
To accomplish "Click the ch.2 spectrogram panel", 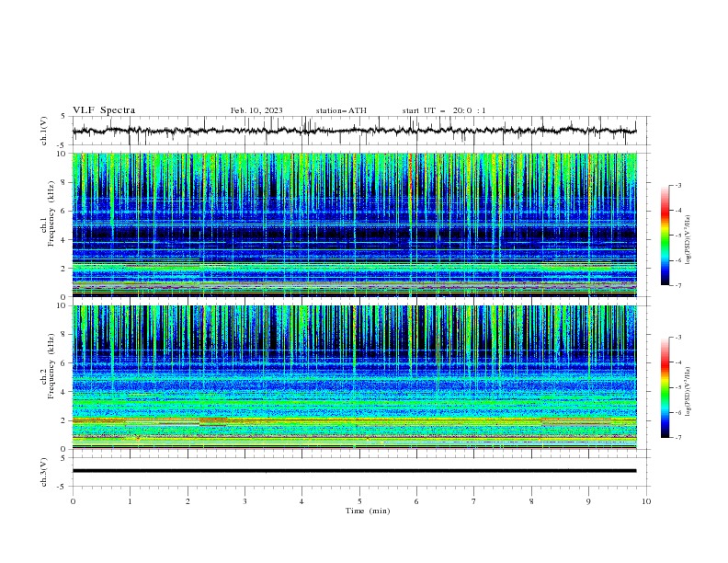I will pyautogui.click(x=354, y=377).
